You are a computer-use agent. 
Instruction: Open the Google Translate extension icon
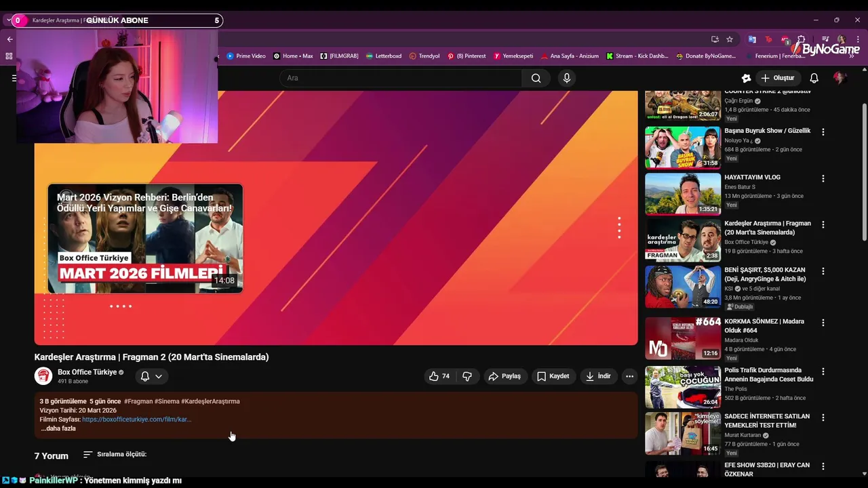752,39
